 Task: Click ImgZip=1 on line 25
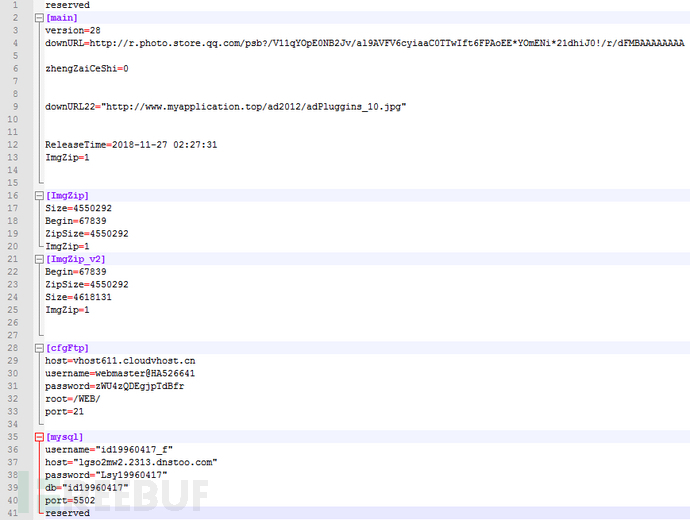67,310
